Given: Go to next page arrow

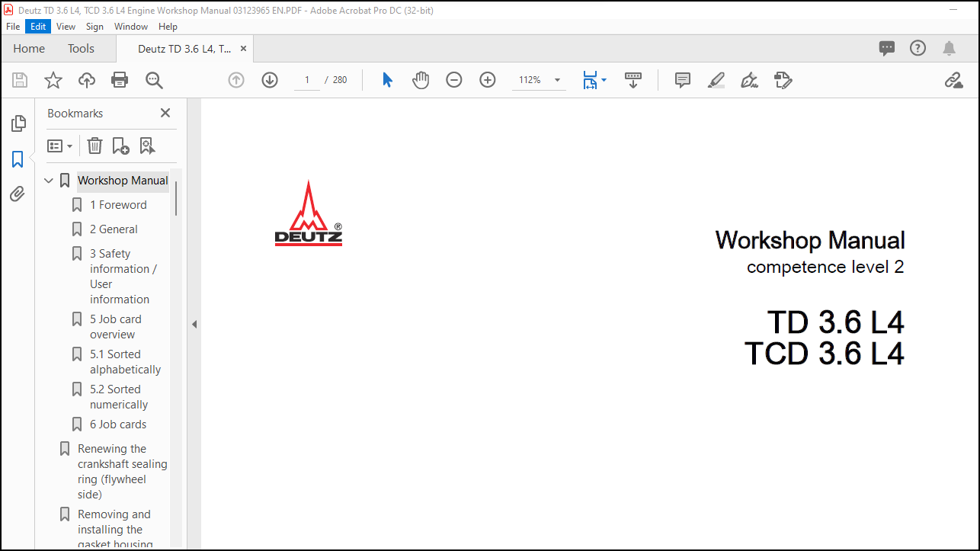Looking at the screenshot, I should tap(270, 80).
